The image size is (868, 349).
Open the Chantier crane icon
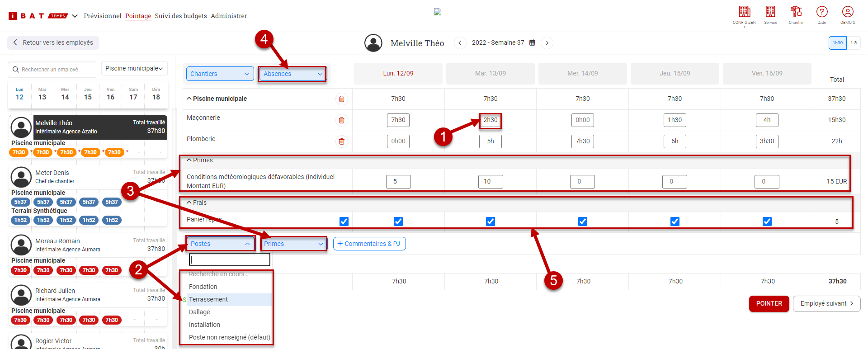point(796,12)
